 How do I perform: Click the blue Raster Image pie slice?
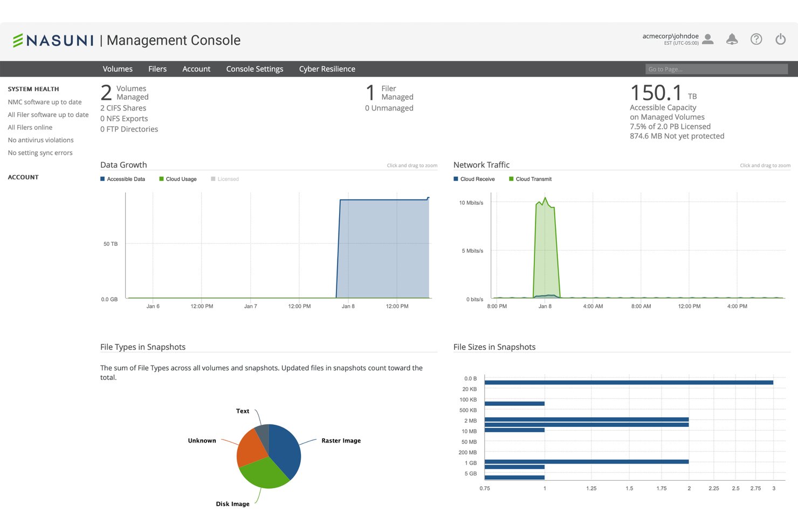coord(286,450)
